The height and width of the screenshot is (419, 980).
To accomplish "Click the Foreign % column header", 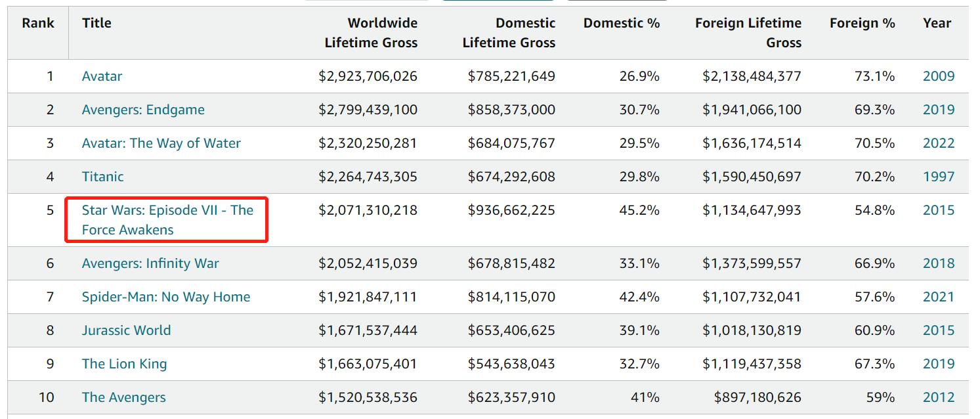I will [862, 23].
